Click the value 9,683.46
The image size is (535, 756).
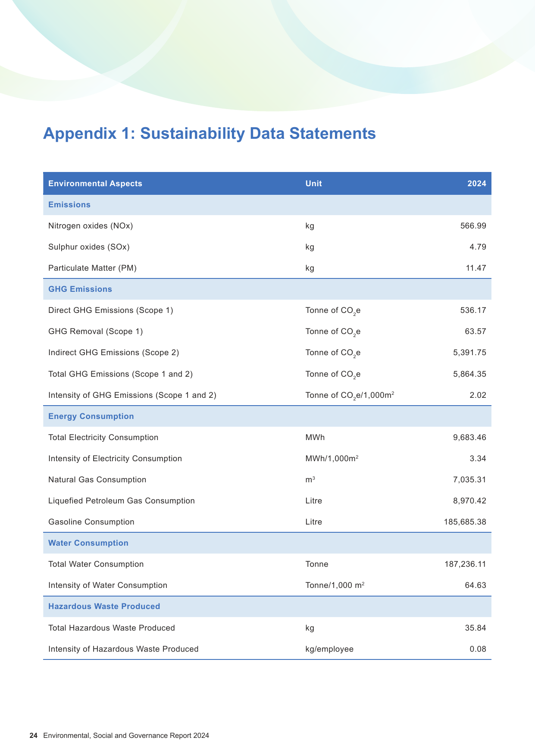pos(469,437)
